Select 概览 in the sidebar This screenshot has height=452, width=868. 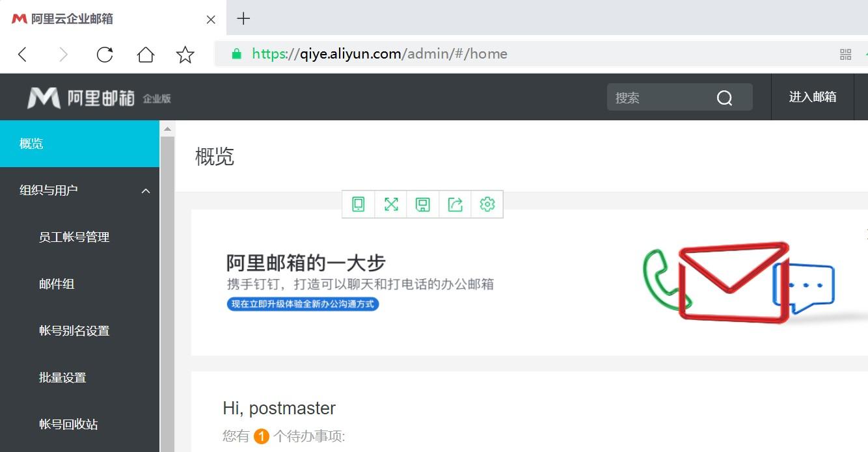tap(79, 144)
